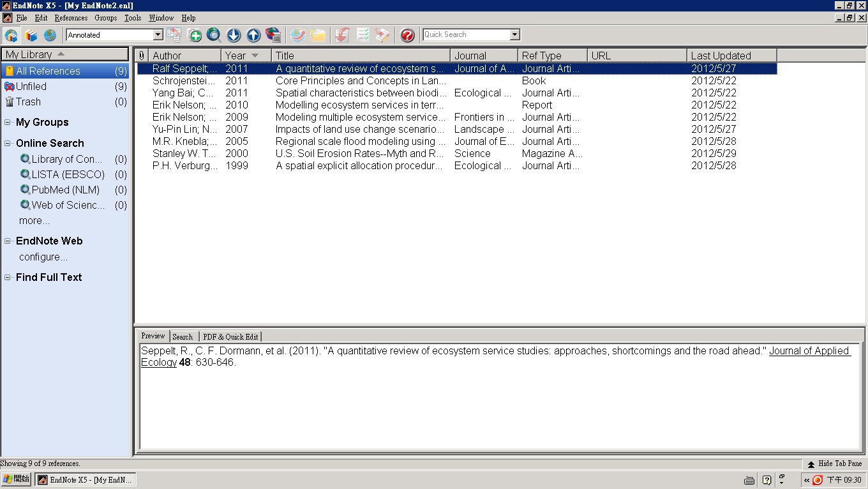Viewport: 868px width, 489px height.
Task: Sort references by Year column header
Action: [x=236, y=56]
